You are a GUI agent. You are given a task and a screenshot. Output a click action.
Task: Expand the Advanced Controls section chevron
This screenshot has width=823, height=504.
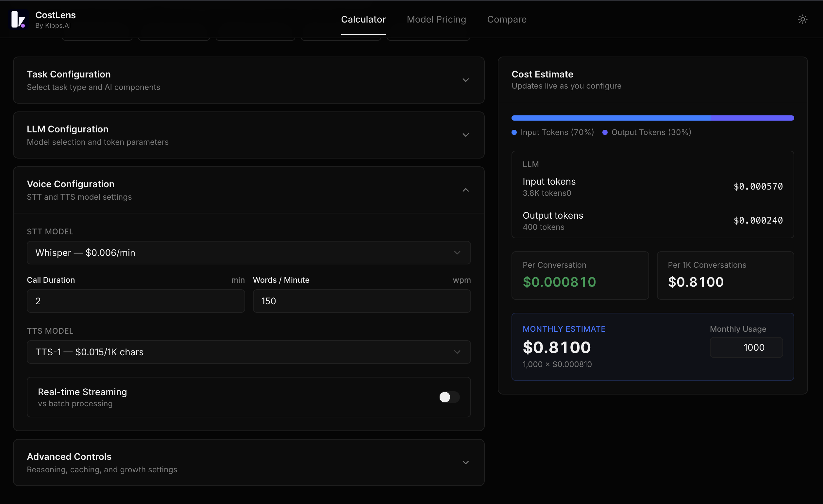(x=465, y=462)
